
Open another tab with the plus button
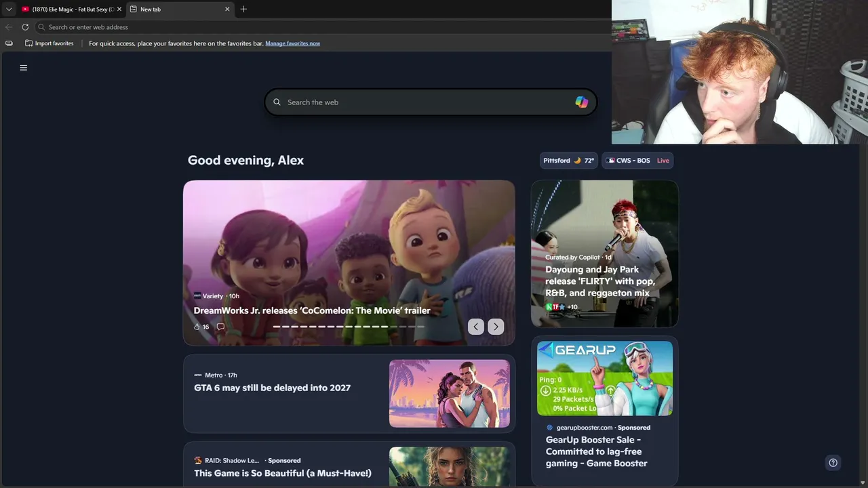[243, 9]
